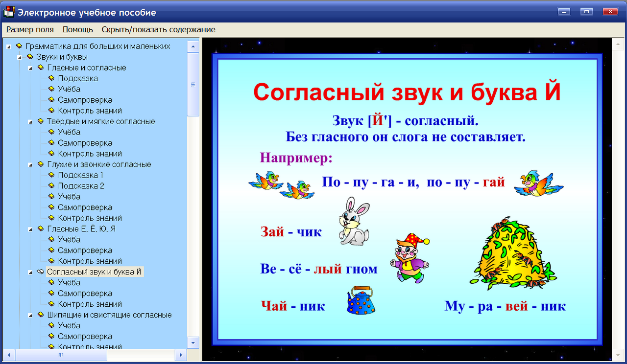The width and height of the screenshot is (627, 364).
Task: Click the down arrow of the vertical scrollbar
Action: [194, 343]
